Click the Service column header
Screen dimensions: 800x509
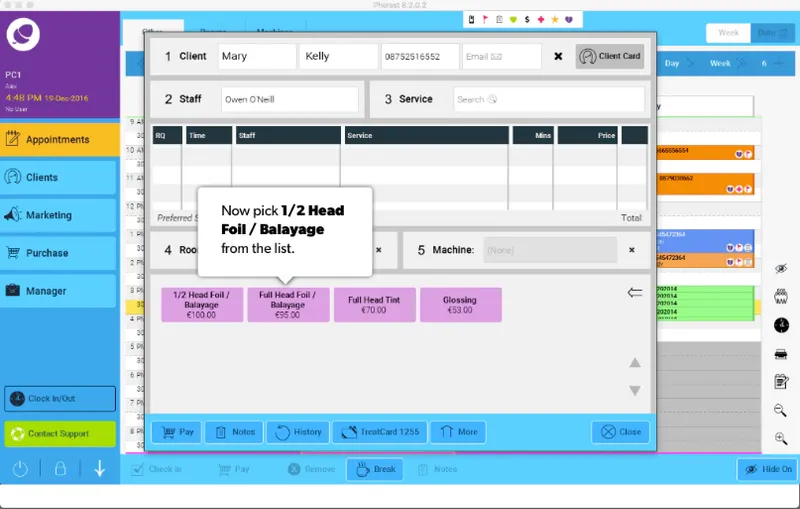(x=427, y=135)
